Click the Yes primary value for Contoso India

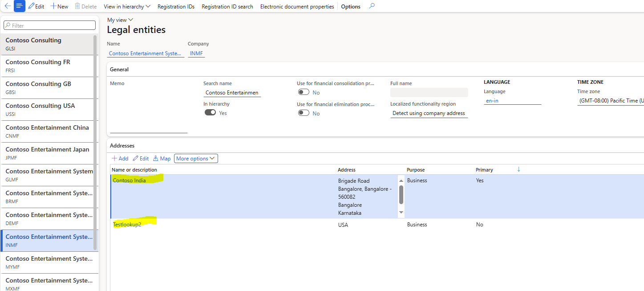click(480, 180)
